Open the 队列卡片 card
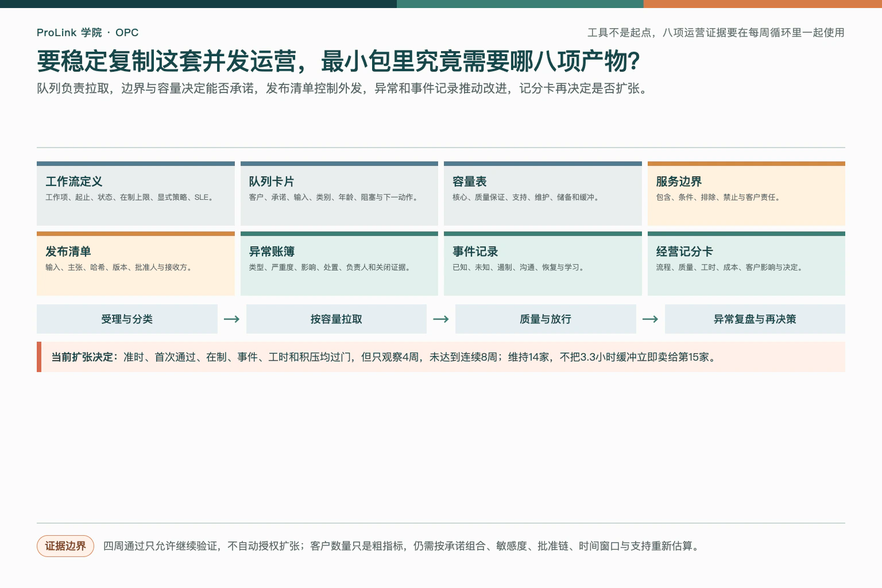The height and width of the screenshot is (588, 882). pyautogui.click(x=339, y=194)
